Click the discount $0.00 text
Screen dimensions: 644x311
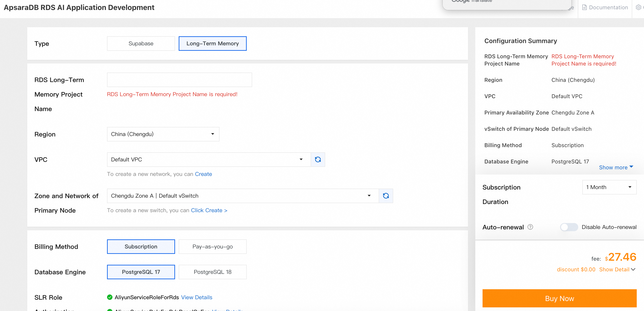(x=576, y=270)
